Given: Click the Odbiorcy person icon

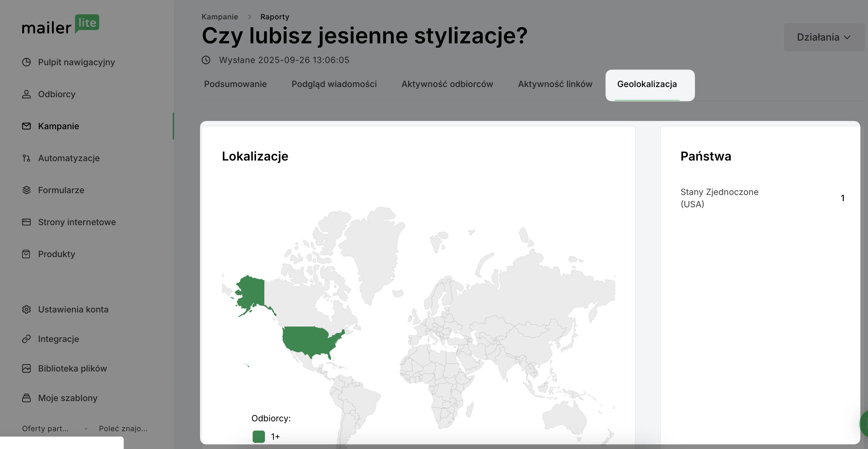Looking at the screenshot, I should tap(26, 94).
